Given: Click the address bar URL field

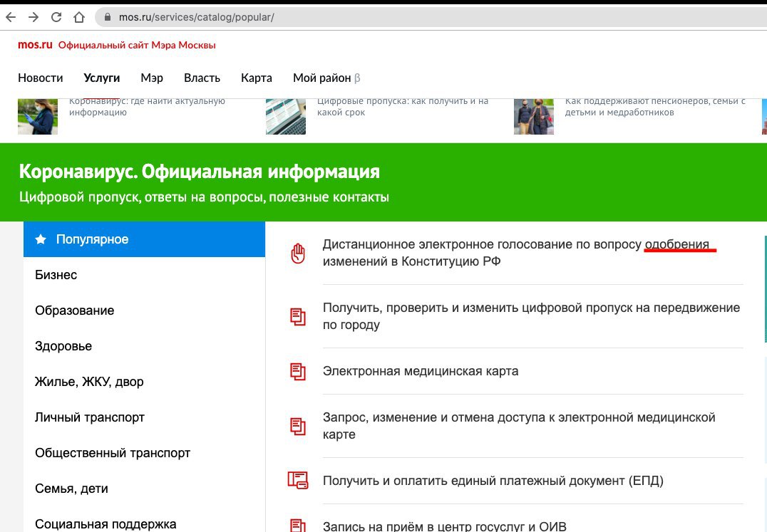Looking at the screenshot, I should click(431, 17).
